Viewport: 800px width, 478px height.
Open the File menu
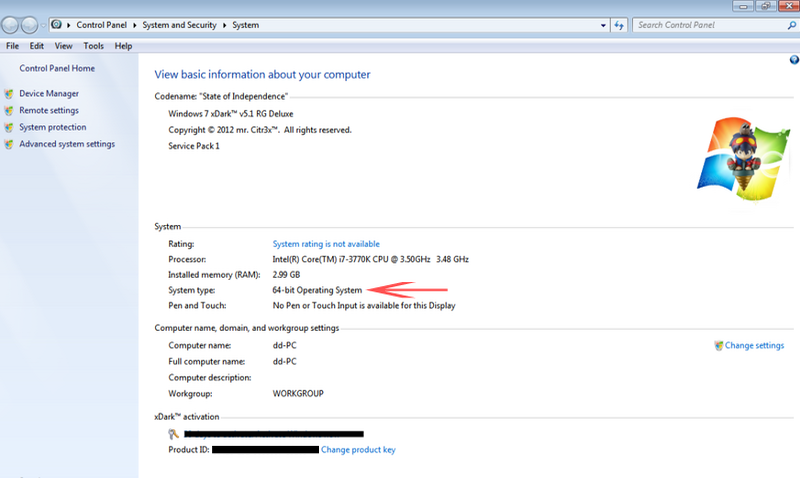12,46
